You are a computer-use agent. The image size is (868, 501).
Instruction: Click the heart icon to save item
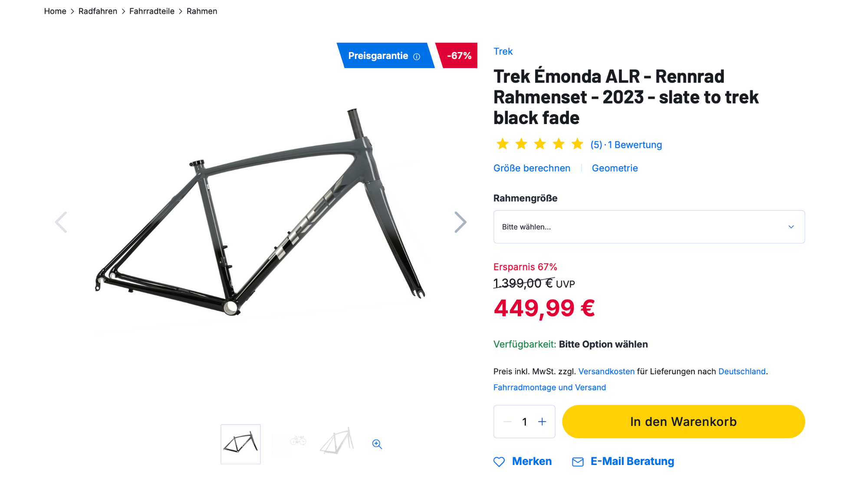pyautogui.click(x=499, y=462)
